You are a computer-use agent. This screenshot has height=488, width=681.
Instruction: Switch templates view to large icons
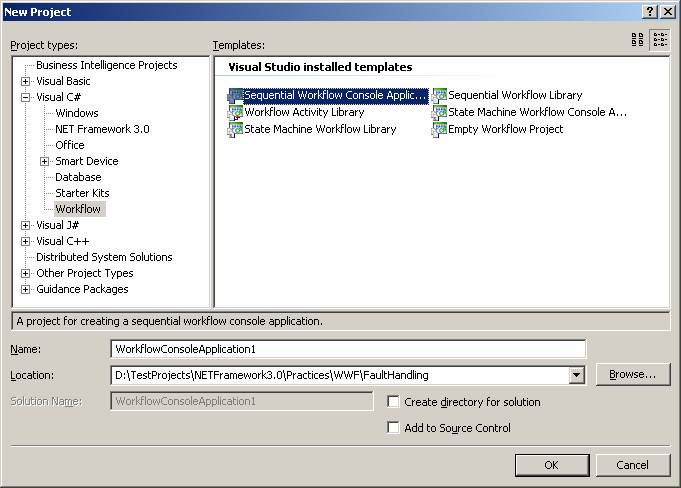638,40
